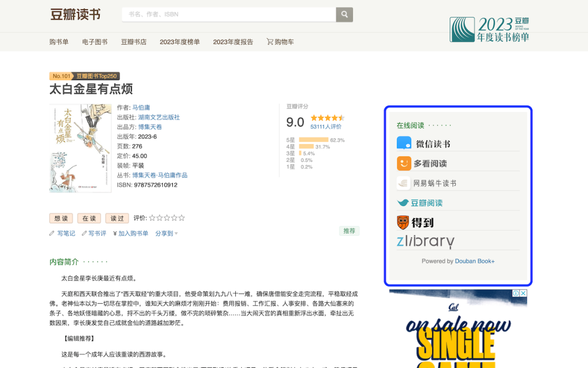Image resolution: width=588 pixels, height=368 pixels.
Task: Click the search magnifier button
Action: [x=344, y=15]
